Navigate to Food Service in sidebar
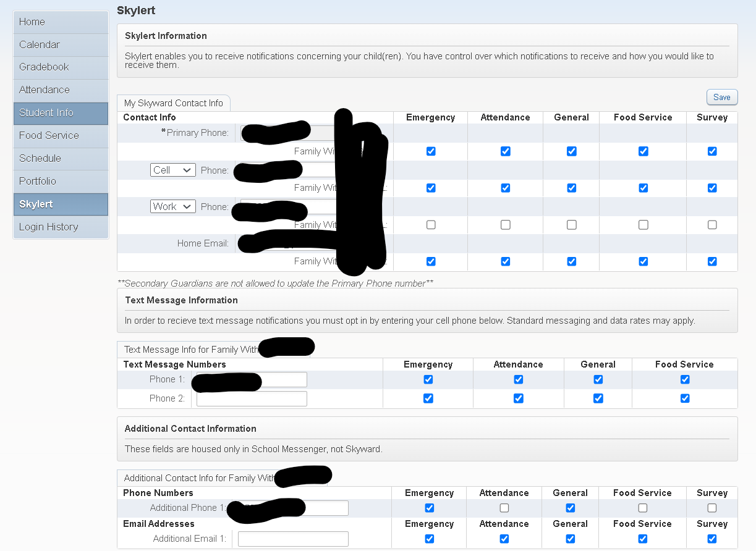The image size is (756, 551). (61, 135)
